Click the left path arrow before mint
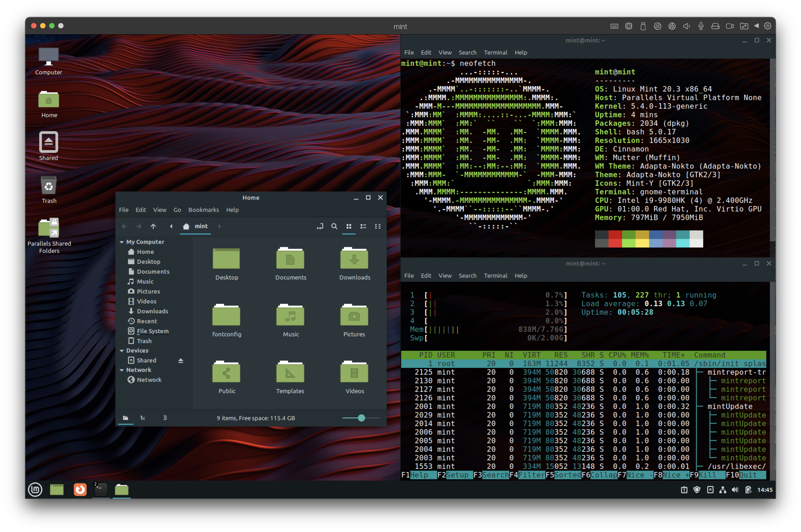Viewport: 801px width, 532px height. click(171, 226)
